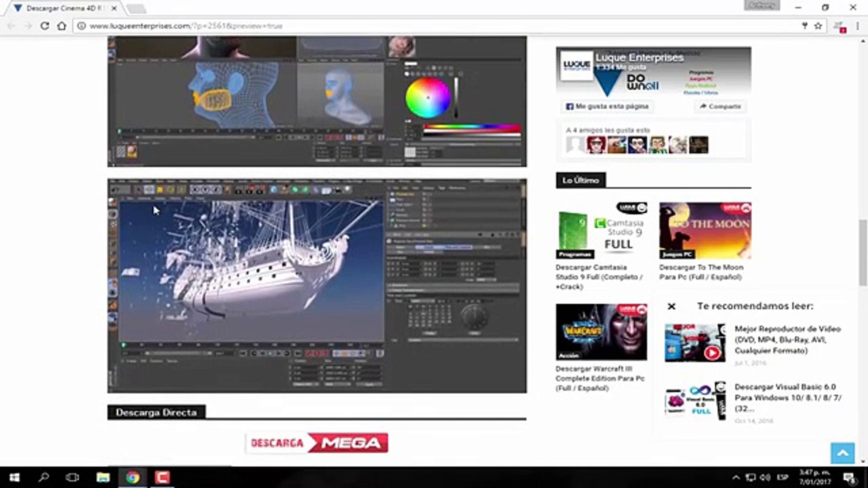
Task: View site information icon in address bar
Action: (81, 26)
